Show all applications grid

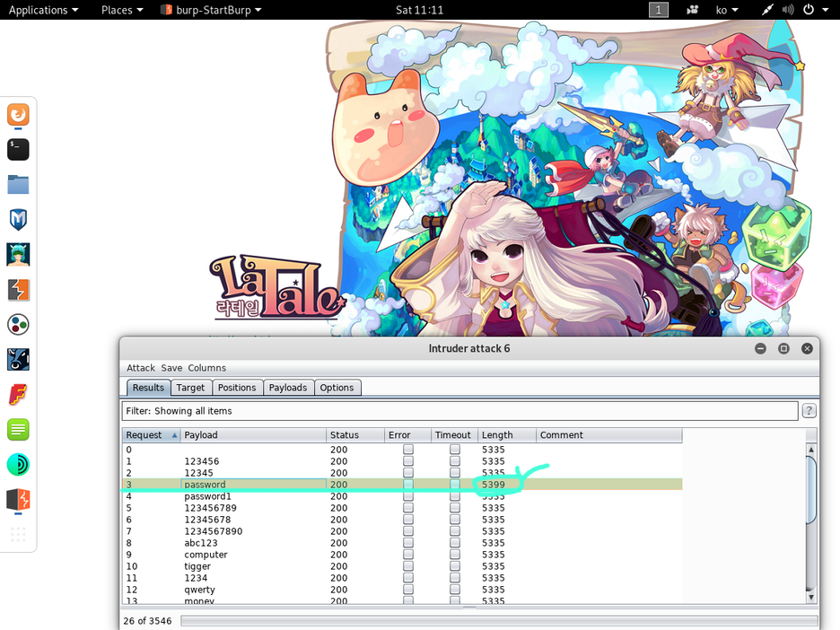18,534
